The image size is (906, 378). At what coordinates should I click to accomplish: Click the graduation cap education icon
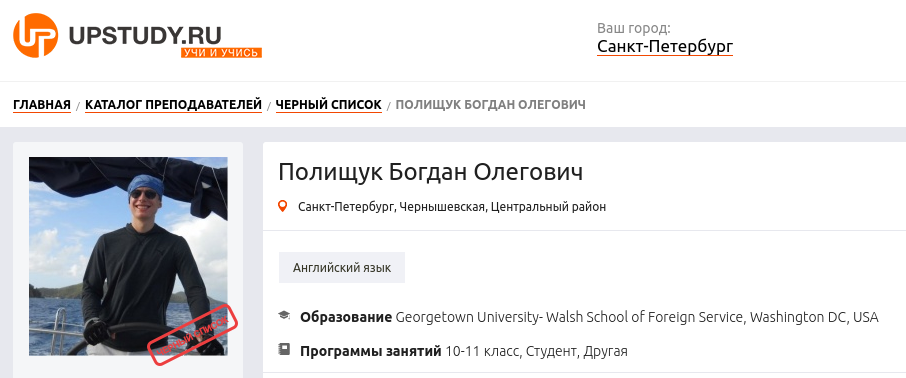coord(284,316)
